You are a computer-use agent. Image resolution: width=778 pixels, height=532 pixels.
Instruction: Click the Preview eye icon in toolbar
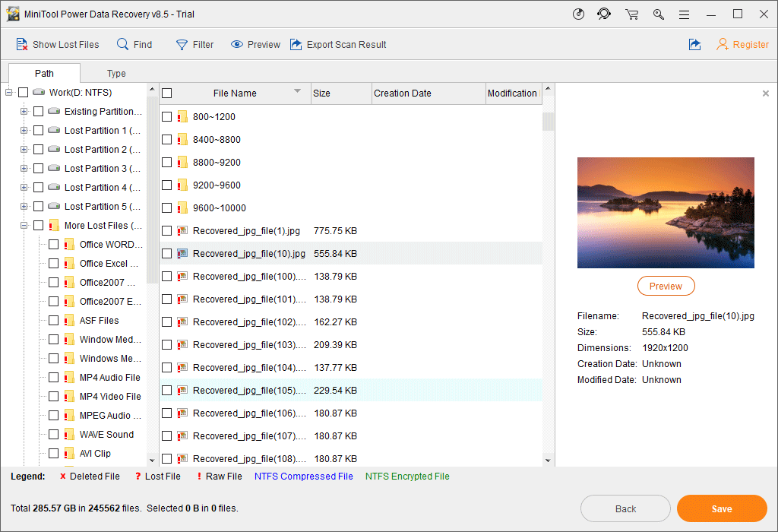tap(237, 44)
